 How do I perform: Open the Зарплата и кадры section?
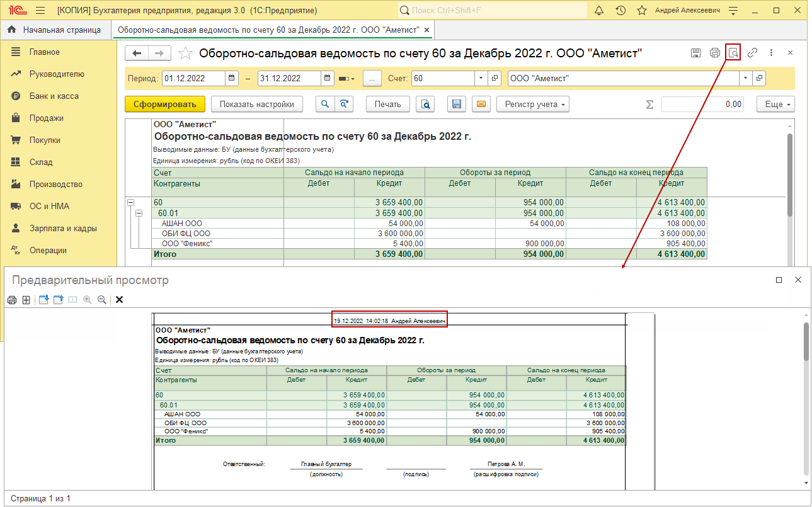(63, 228)
